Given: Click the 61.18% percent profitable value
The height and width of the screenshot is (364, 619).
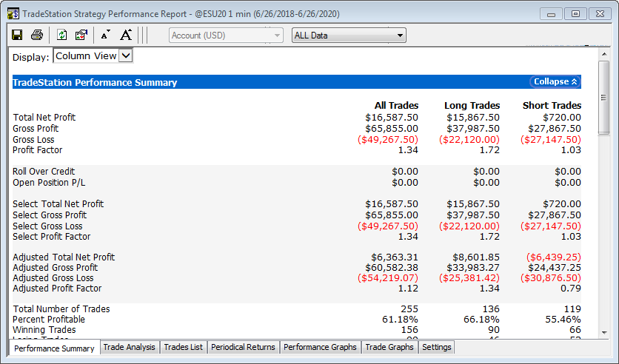Looking at the screenshot, I should (x=400, y=320).
